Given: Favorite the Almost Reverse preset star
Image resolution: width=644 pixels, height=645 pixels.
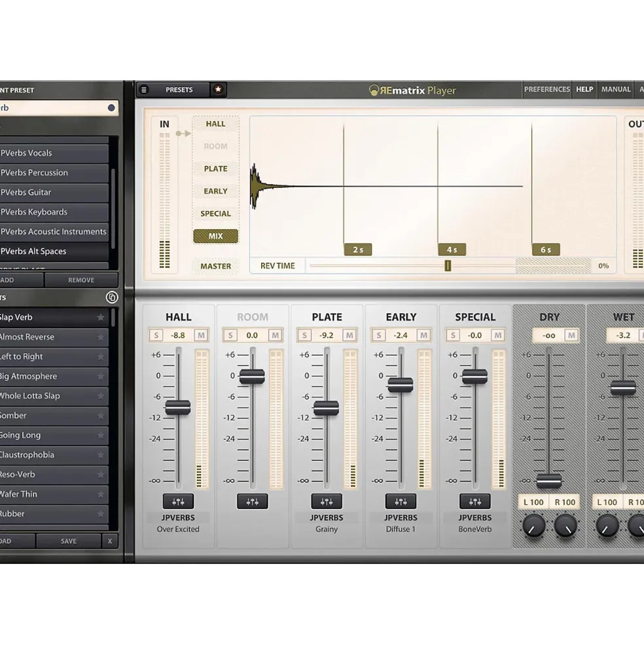Looking at the screenshot, I should [100, 337].
